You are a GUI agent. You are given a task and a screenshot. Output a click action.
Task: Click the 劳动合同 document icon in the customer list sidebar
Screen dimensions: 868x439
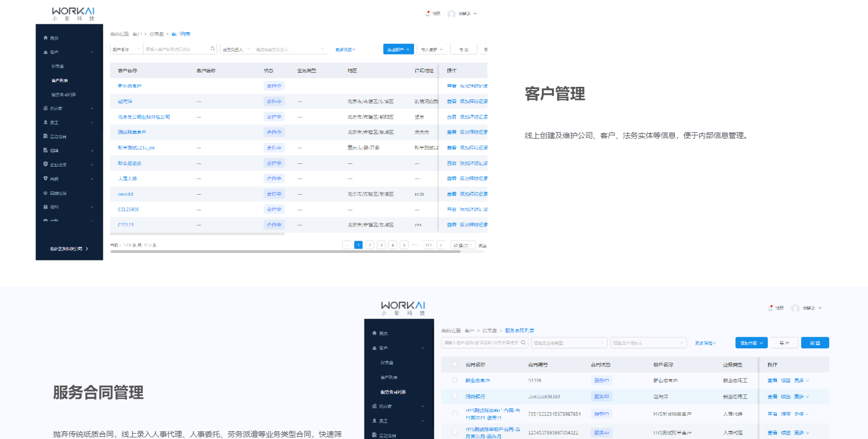tap(45, 136)
